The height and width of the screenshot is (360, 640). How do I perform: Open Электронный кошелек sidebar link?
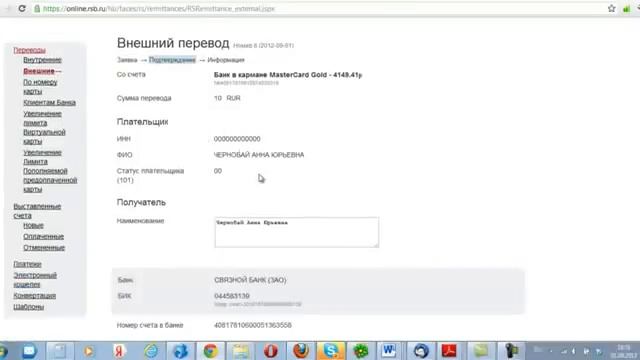point(35,280)
